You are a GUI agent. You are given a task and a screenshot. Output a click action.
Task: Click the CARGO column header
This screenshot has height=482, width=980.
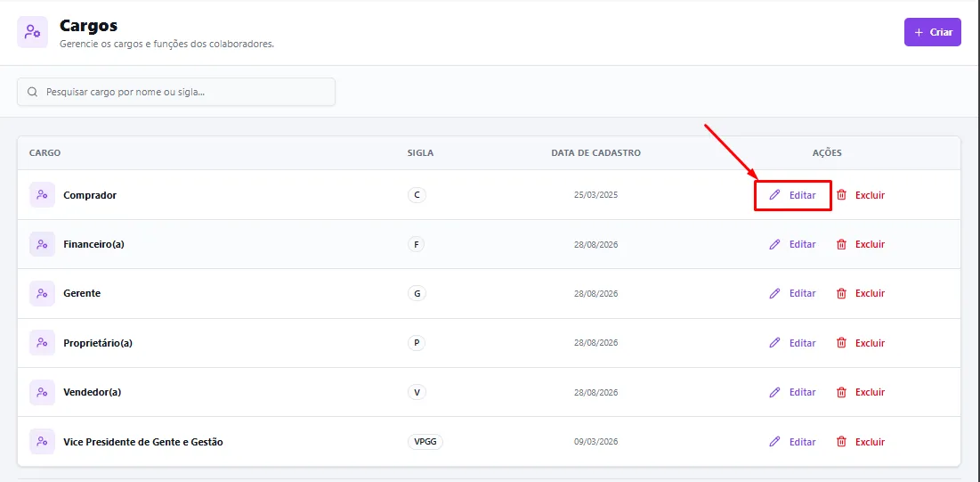click(x=45, y=152)
